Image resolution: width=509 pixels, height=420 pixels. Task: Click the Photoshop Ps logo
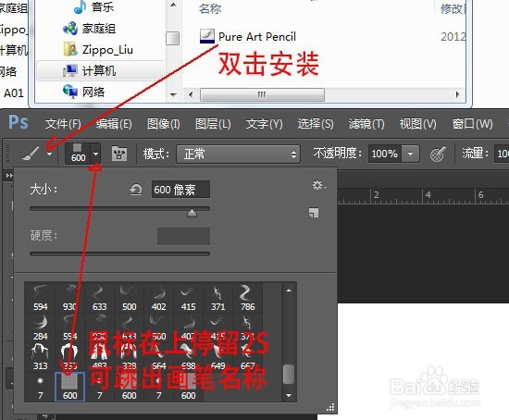pos(19,123)
